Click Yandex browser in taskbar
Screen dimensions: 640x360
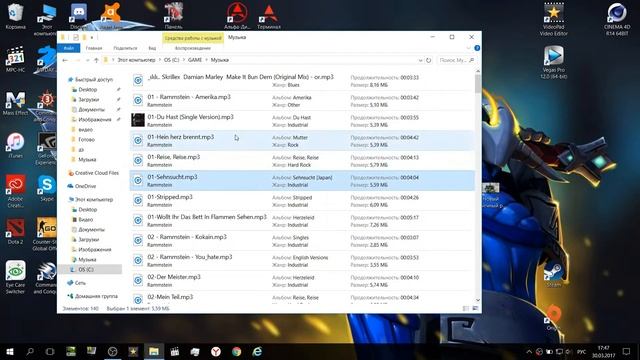216,351
